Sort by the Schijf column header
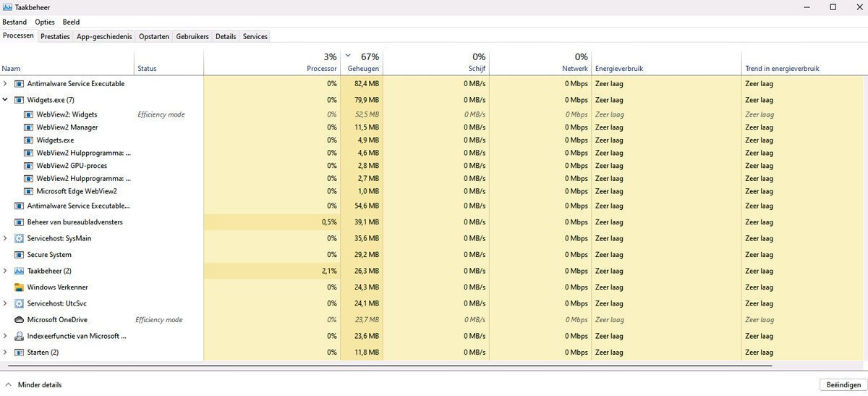Image resolution: width=868 pixels, height=396 pixels. click(436, 63)
